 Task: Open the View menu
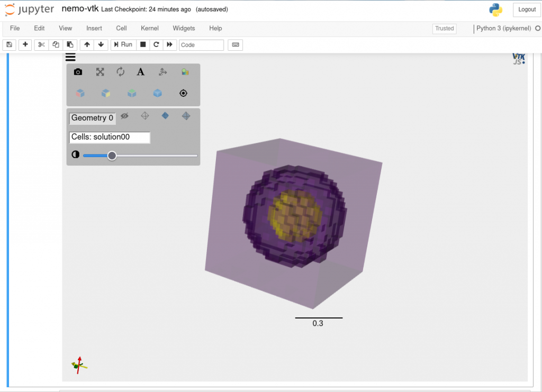pyautogui.click(x=65, y=29)
